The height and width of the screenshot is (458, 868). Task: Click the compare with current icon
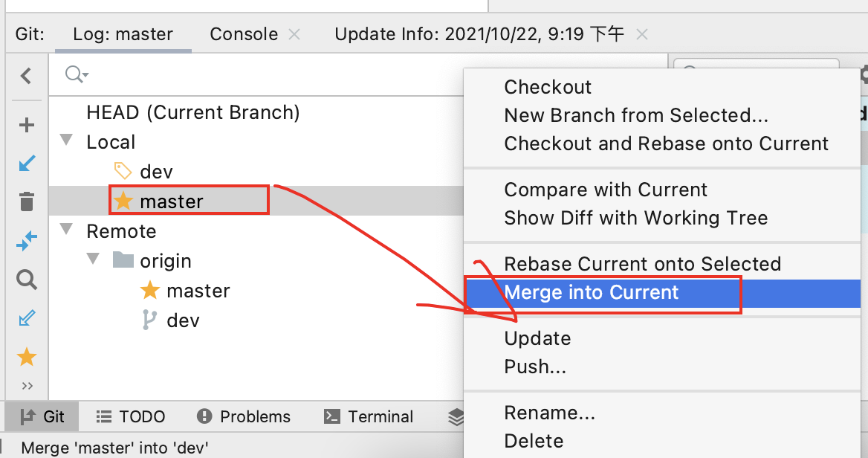pos(27,241)
